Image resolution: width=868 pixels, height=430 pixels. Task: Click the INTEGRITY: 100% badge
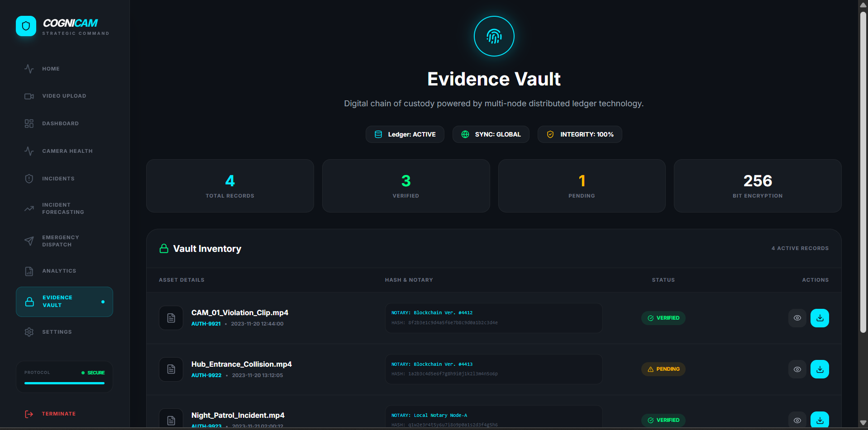tap(580, 134)
